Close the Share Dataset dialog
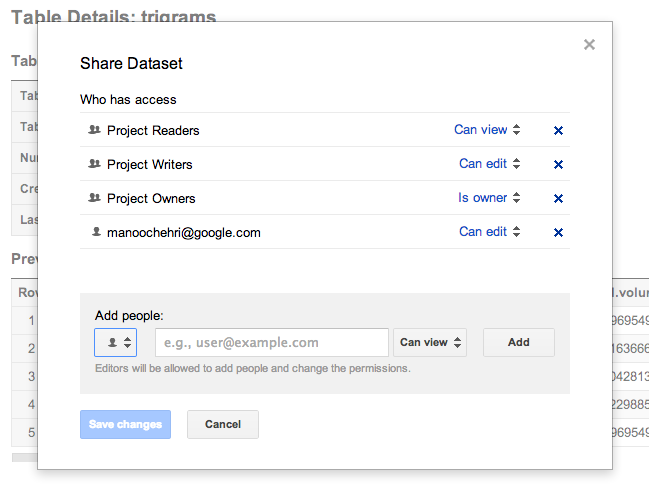 click(x=589, y=44)
